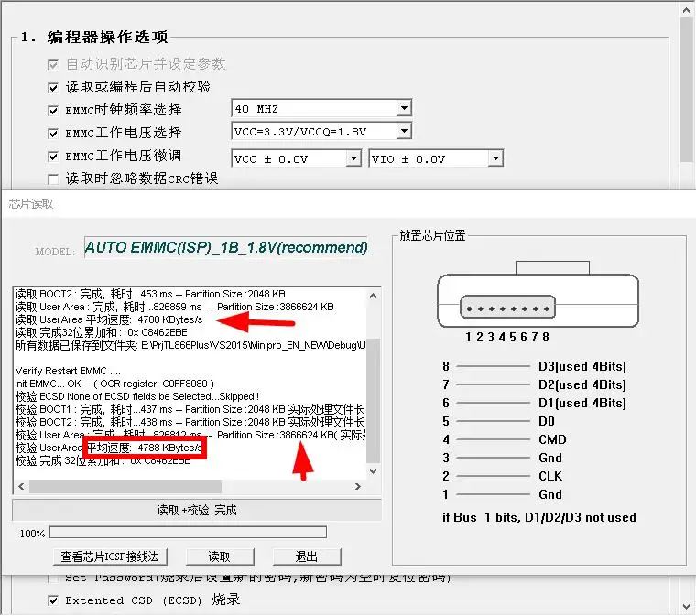Viewport: 696px width, 616px height.
Task: Click the main window vertical scrollbar thumb
Action: 686,91
